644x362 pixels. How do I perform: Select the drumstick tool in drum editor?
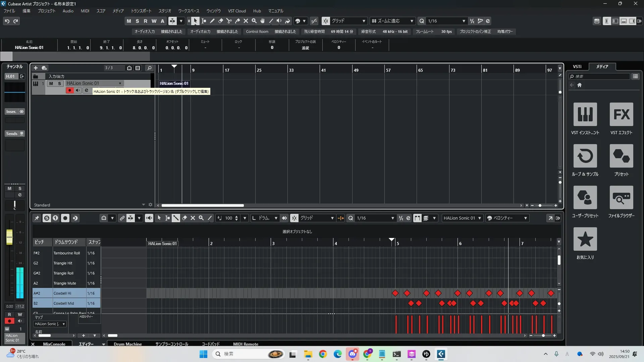click(x=176, y=218)
